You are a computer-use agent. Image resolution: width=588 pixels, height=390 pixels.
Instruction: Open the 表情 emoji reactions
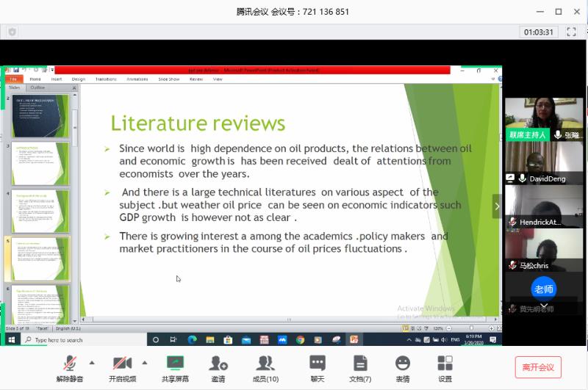(x=403, y=368)
